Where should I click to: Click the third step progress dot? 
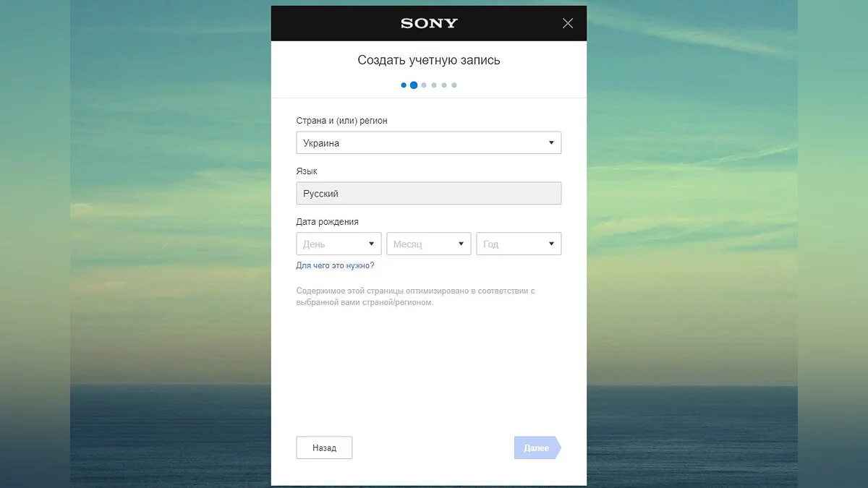[424, 85]
